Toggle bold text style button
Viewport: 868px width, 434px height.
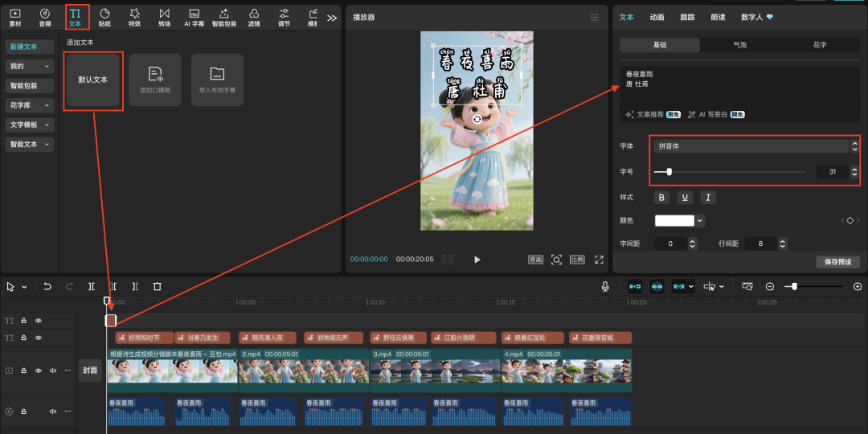click(x=662, y=198)
